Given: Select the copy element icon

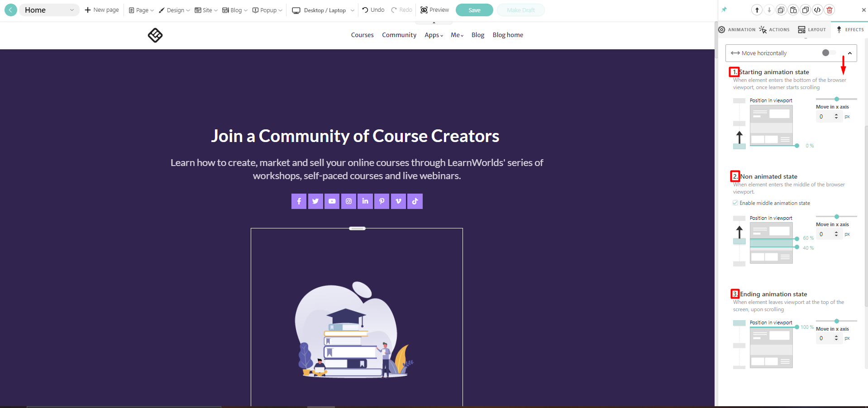Looking at the screenshot, I should click(x=781, y=9).
